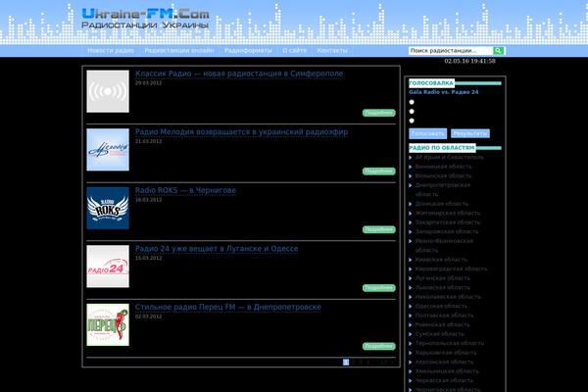This screenshot has width=588, height=392.
Task: Open Луганская область region link
Action: 443,278
